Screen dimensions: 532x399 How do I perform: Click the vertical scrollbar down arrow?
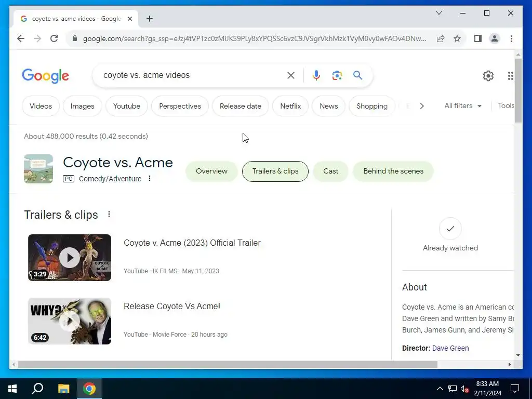coord(518,355)
